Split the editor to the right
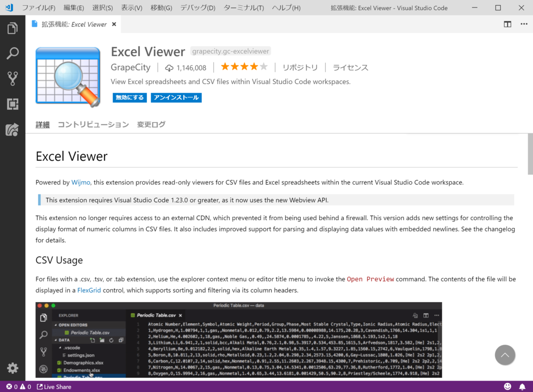Screen dimensions: 533x392 (x=507, y=24)
